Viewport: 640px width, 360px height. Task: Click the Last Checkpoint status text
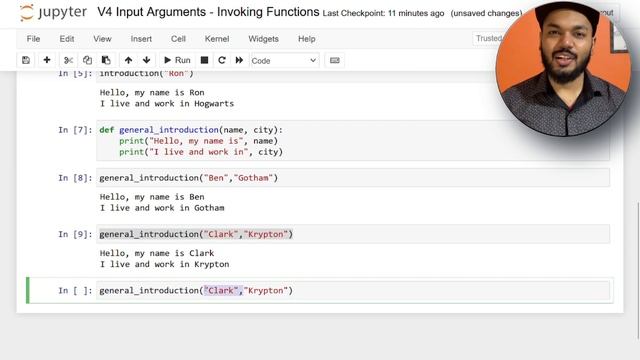click(383, 13)
